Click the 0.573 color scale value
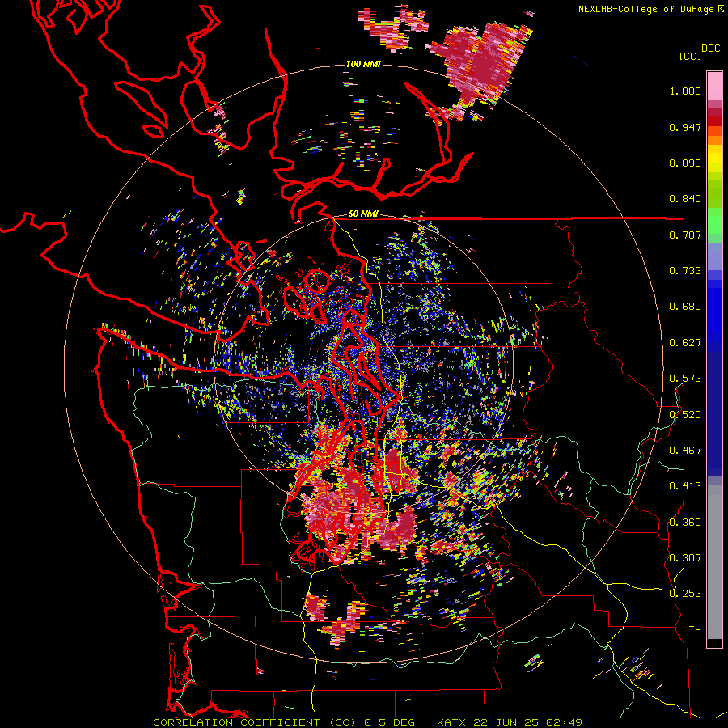This screenshot has width=728, height=728. pos(685,379)
